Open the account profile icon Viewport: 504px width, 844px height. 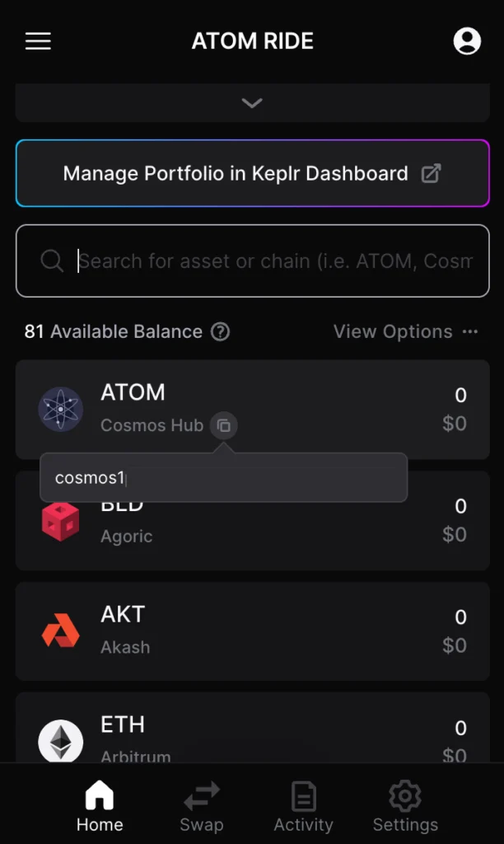(467, 41)
